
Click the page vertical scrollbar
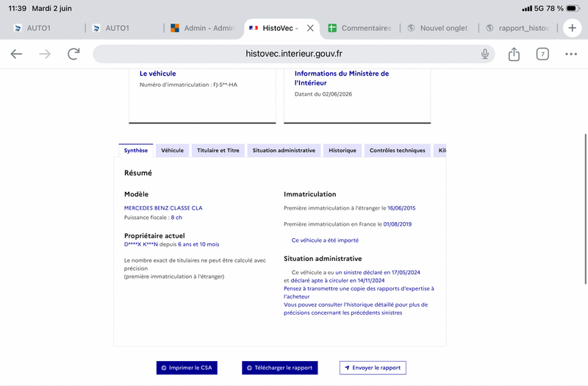click(585, 209)
